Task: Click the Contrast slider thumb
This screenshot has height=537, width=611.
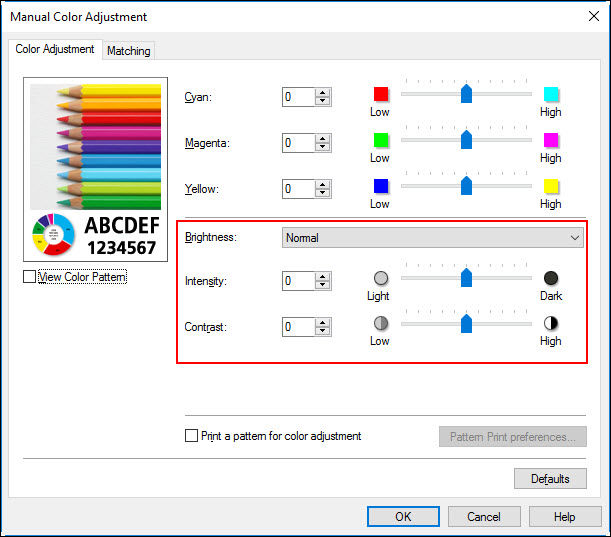Action: [466, 323]
